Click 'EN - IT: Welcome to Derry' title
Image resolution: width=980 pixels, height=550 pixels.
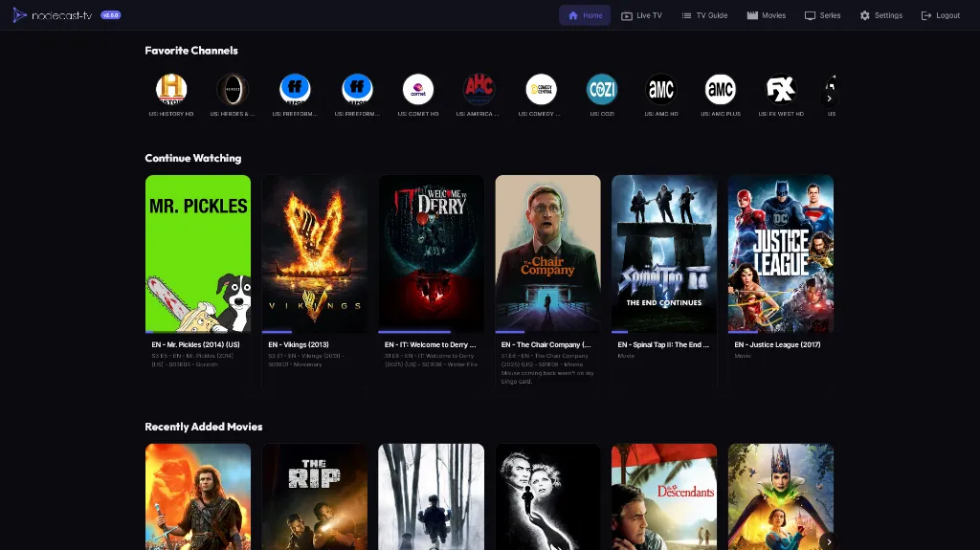pos(430,344)
